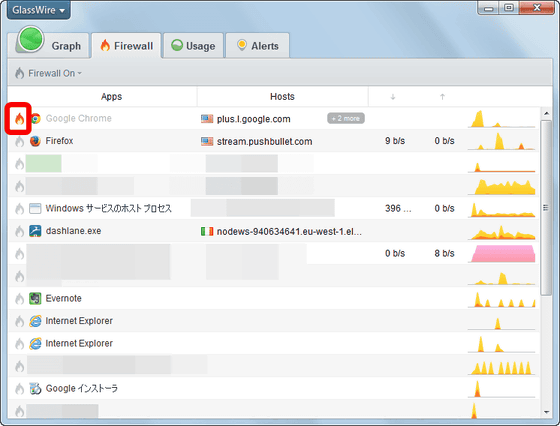Sort by the Apps column header
The image size is (560, 426).
point(111,96)
